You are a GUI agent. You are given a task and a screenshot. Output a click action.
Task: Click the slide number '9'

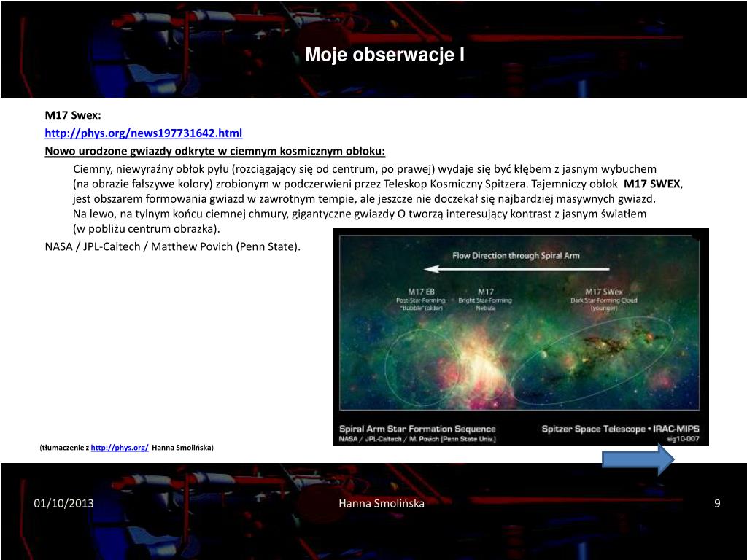click(x=716, y=503)
